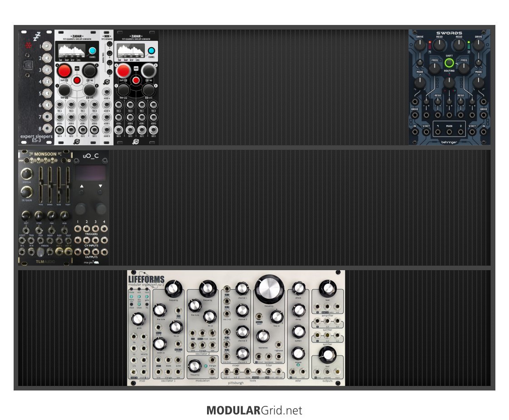Click the large red knob A on white Zadar
509x420 pixels.
coord(64,70)
